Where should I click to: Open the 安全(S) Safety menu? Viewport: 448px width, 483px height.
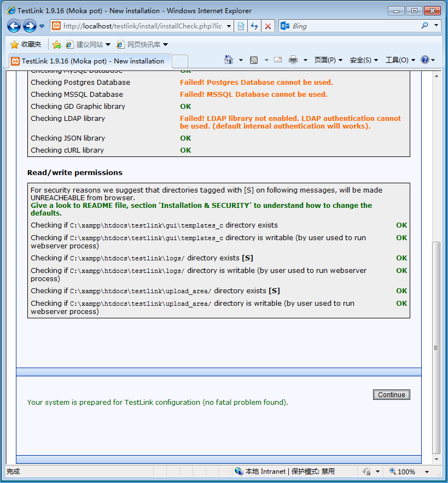pos(364,60)
